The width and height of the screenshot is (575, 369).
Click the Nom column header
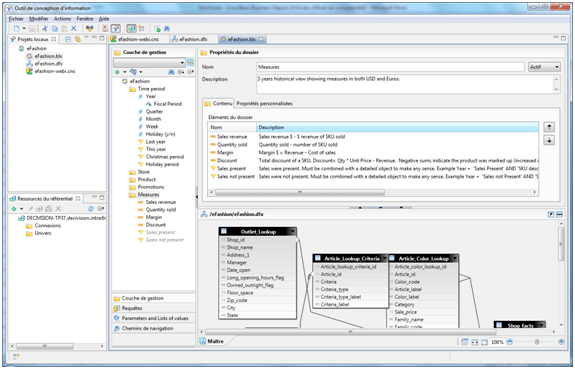click(232, 127)
